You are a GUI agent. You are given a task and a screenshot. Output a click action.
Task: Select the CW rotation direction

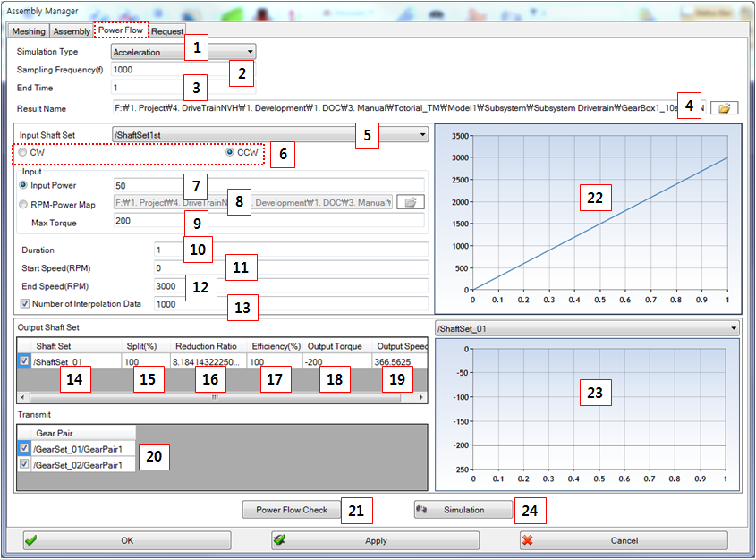pos(22,151)
